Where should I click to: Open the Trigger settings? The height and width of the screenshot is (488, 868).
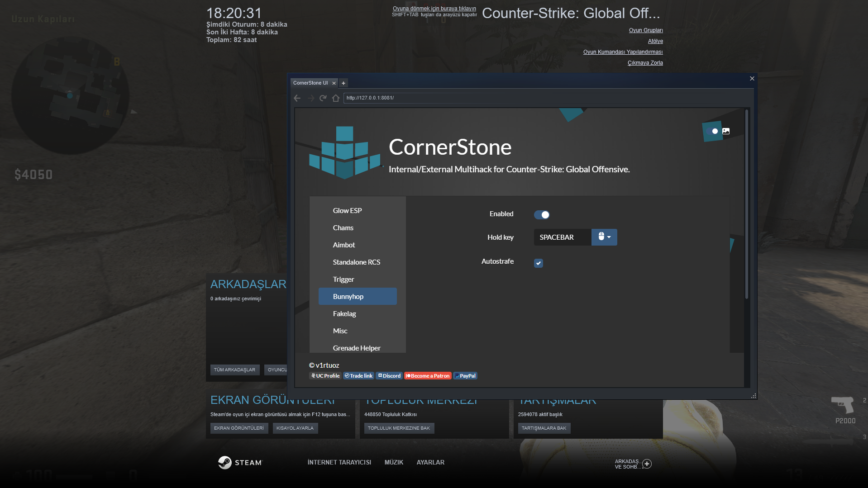(x=358, y=280)
